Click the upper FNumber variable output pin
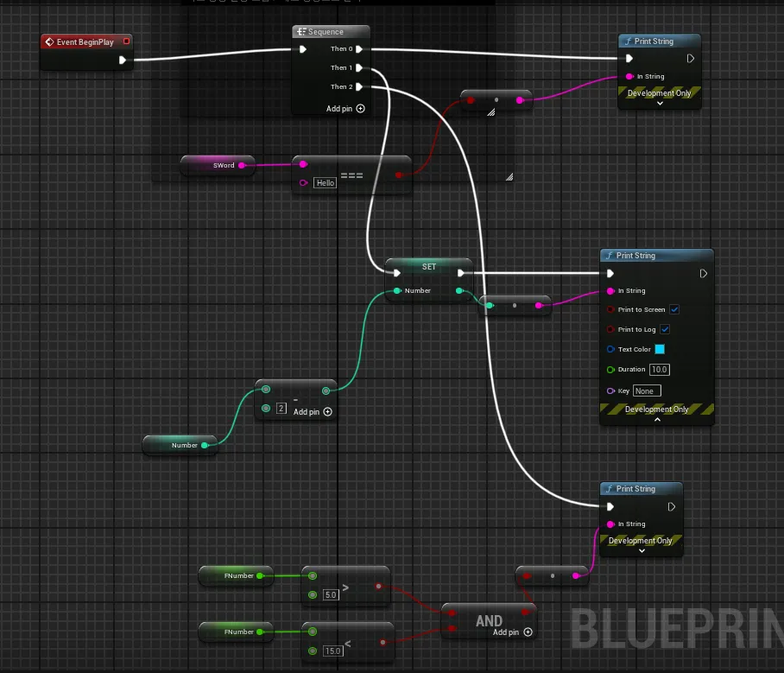 click(260, 576)
